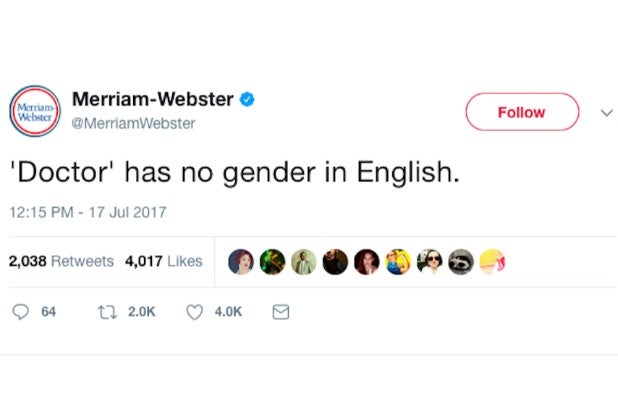Send tweet via the envelope message icon
Screen dimensions: 618x412
tap(281, 312)
